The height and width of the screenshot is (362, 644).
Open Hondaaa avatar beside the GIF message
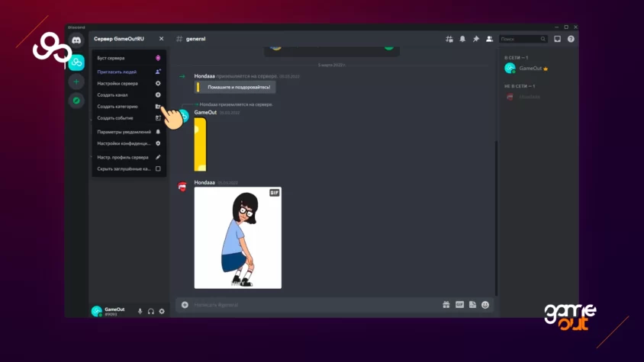(182, 187)
